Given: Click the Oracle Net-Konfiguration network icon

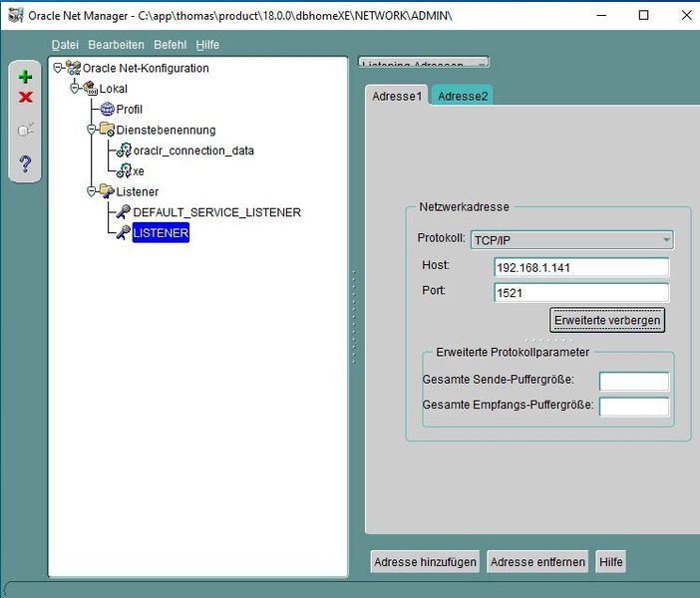Looking at the screenshot, I should point(74,68).
